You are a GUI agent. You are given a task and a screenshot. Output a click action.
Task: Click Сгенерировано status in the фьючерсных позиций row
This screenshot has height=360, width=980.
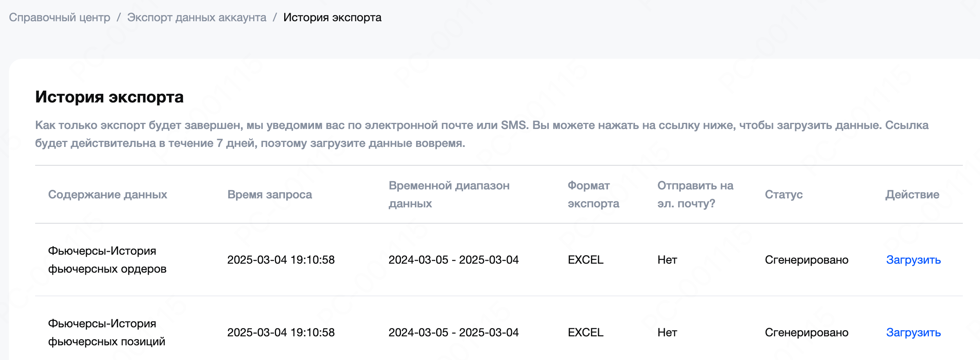pyautogui.click(x=806, y=333)
